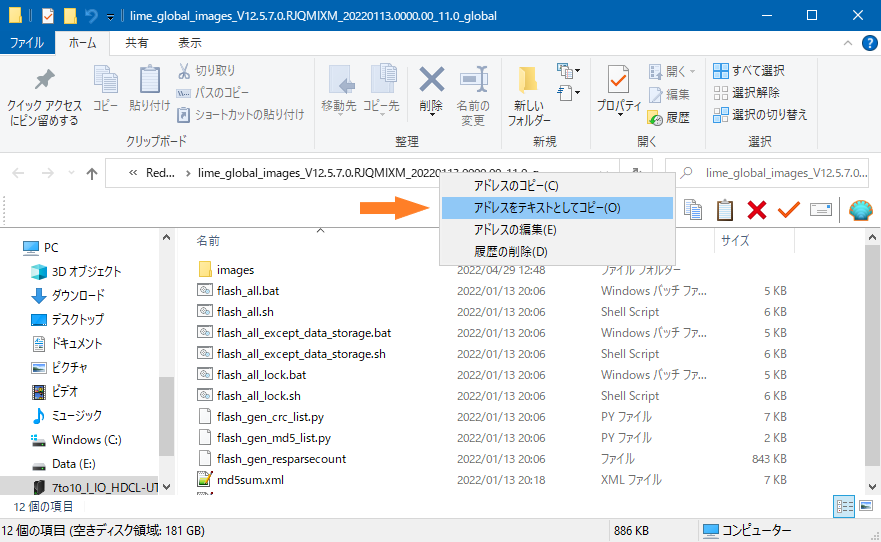
Task: Select flash_all_lock.sh file
Action: tap(249, 396)
